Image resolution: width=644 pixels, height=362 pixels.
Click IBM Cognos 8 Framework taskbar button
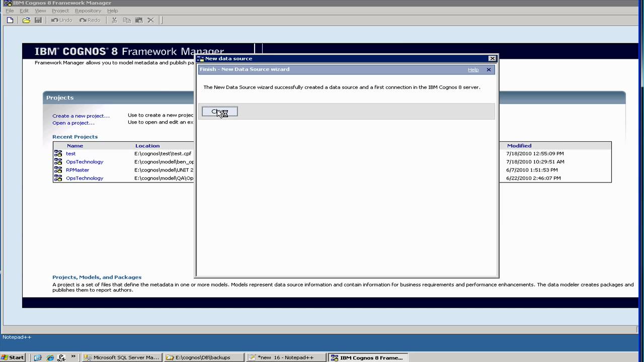(368, 357)
